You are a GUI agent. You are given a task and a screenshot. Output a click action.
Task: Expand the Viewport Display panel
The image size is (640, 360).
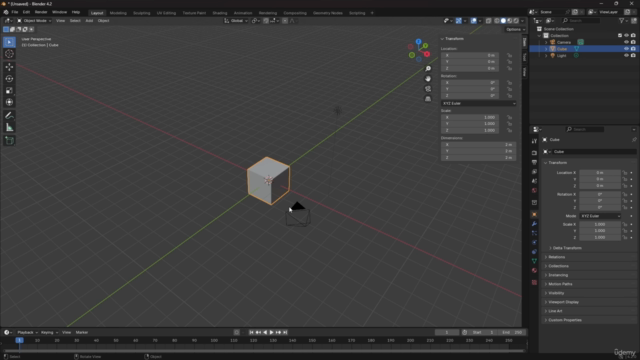click(x=563, y=302)
